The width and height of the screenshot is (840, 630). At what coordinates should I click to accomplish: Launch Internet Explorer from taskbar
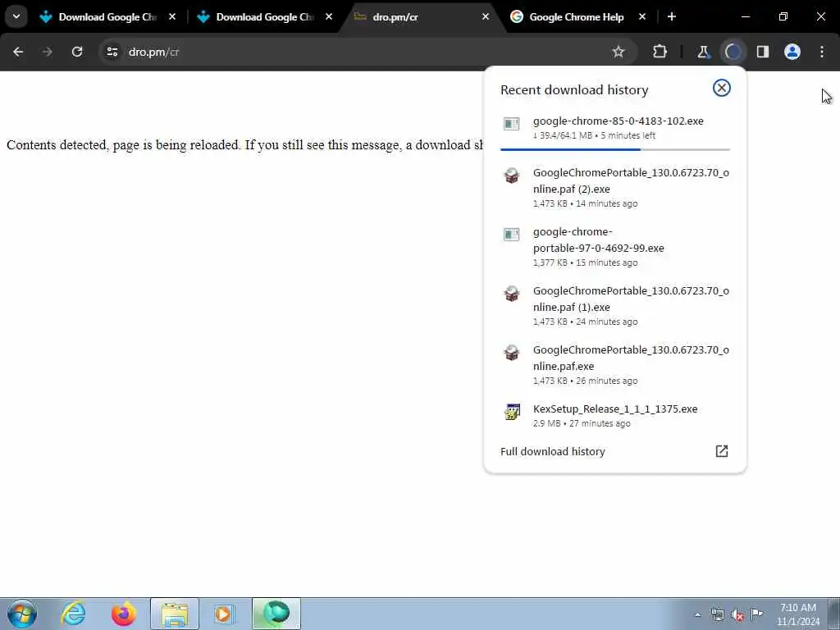(73, 614)
